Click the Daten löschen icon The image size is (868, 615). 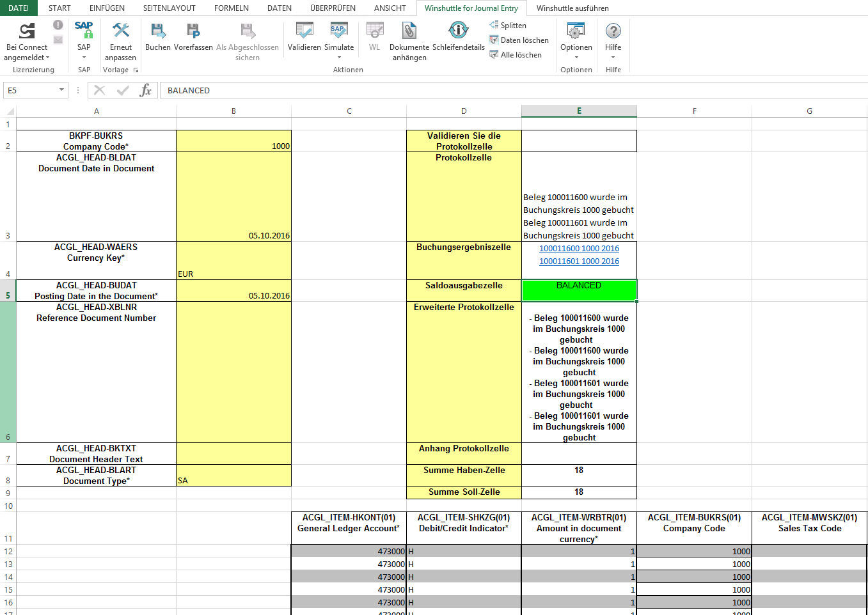494,40
